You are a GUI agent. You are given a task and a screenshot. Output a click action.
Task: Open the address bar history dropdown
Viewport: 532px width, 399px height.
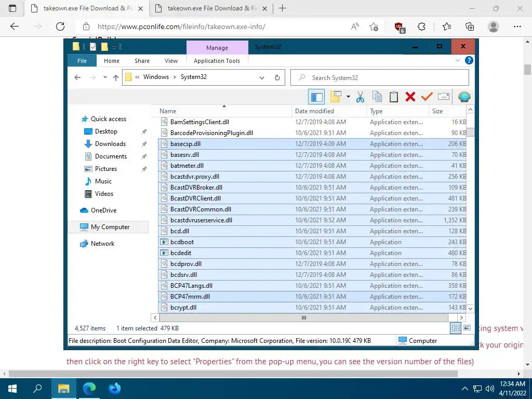coord(262,78)
